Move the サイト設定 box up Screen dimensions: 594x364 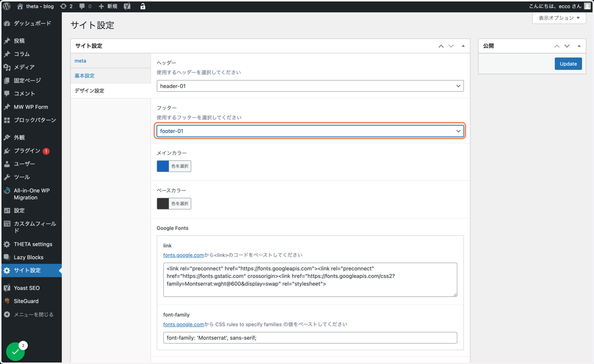click(x=441, y=46)
